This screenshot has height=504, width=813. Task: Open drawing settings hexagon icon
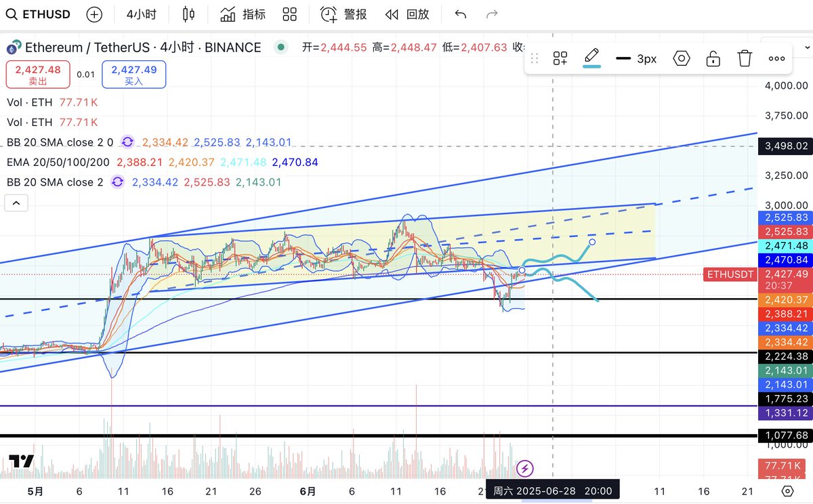tap(682, 58)
